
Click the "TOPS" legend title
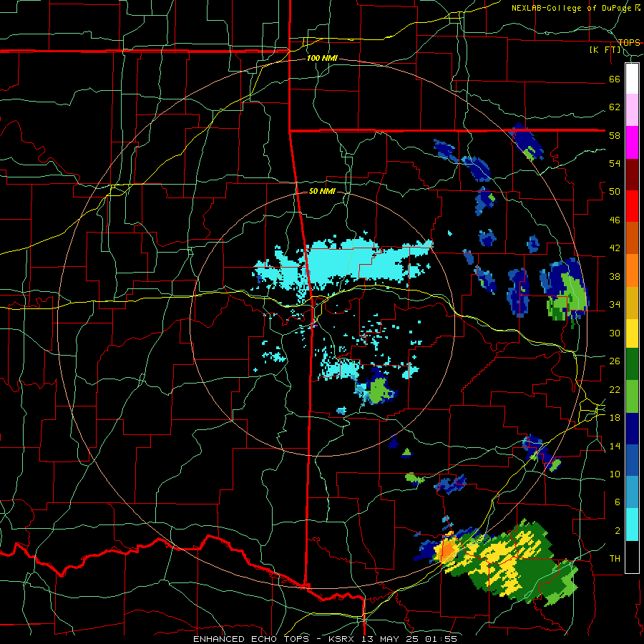point(629,43)
